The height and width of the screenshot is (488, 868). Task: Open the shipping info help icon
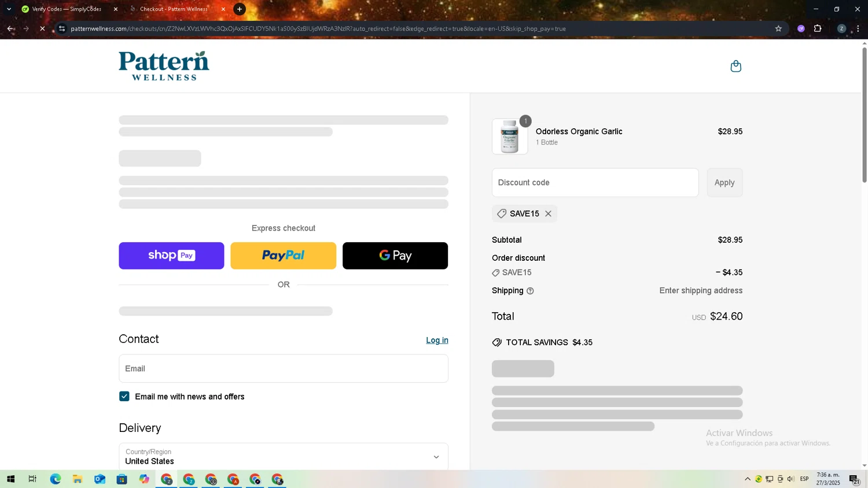(530, 291)
